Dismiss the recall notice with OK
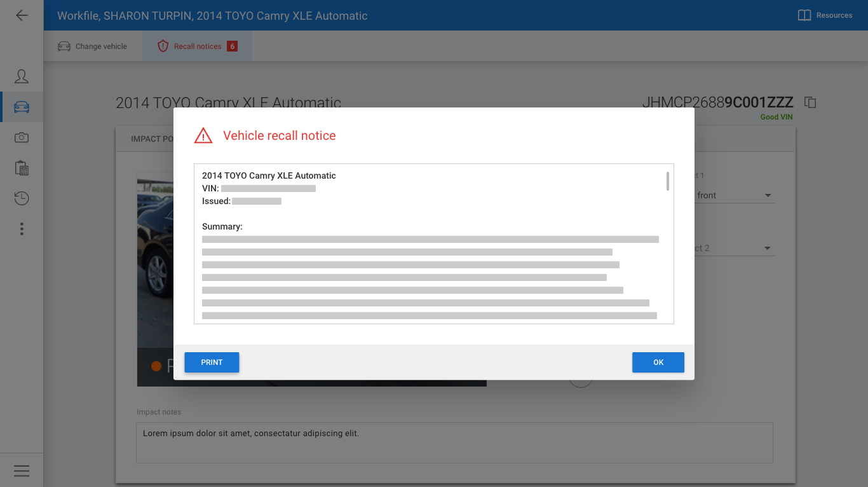Screen dimensions: 868x487 click(x=658, y=362)
